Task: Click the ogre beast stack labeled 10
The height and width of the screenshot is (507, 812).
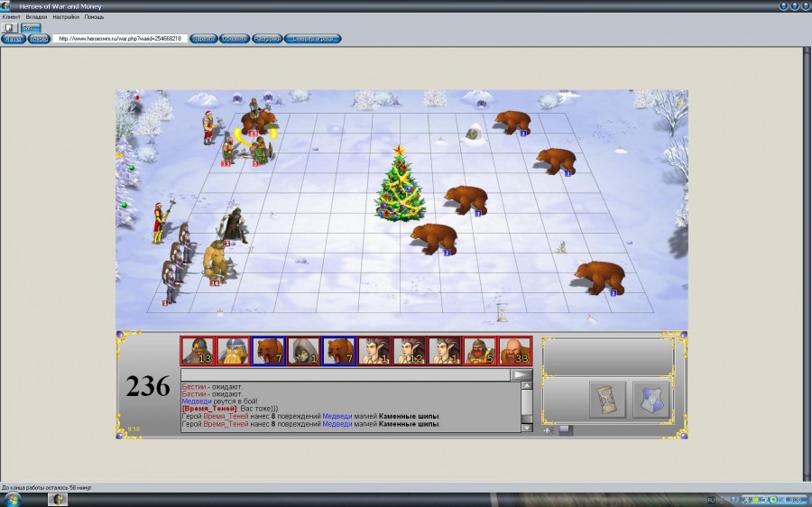Action: coord(217,262)
